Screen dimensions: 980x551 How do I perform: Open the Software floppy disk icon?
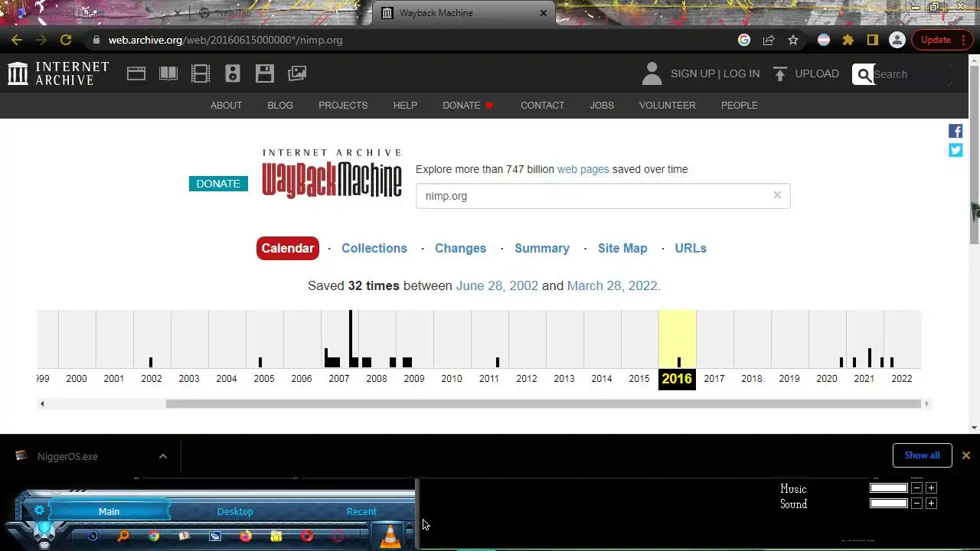(x=265, y=73)
